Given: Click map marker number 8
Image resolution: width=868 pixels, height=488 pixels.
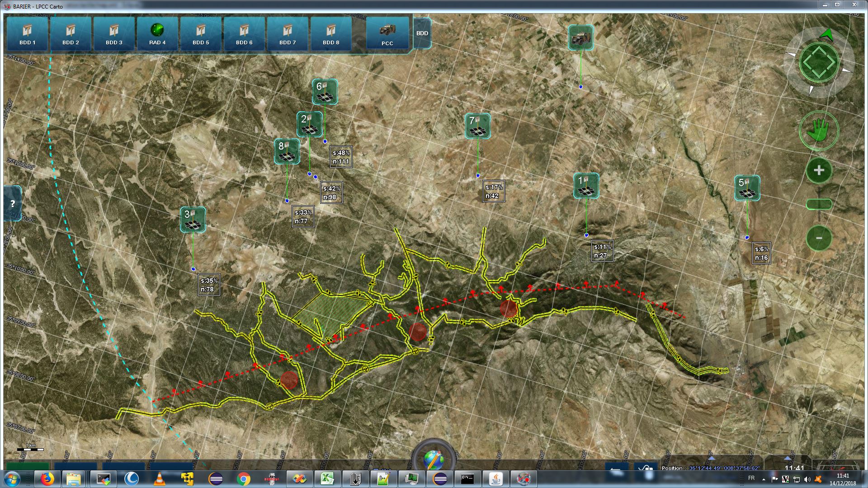Looking at the screenshot, I should tap(287, 151).
